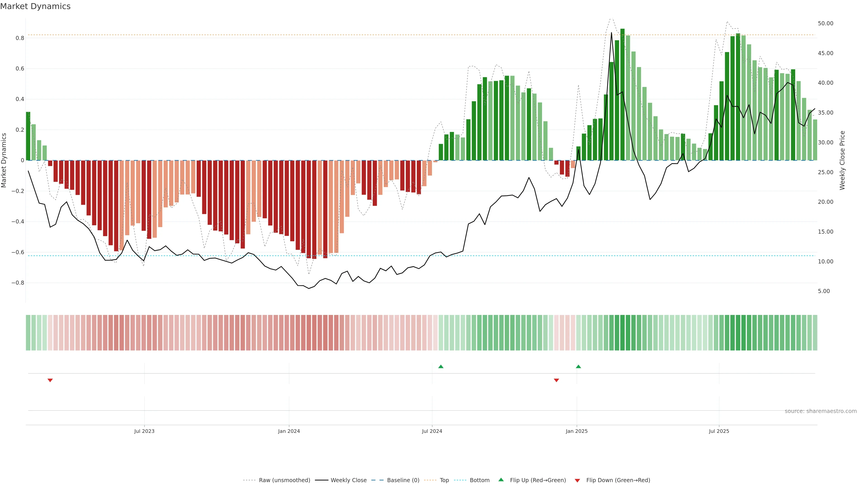This screenshot has width=868, height=488.
Task: Click the Jan 2024 axis label
Action: click(289, 431)
